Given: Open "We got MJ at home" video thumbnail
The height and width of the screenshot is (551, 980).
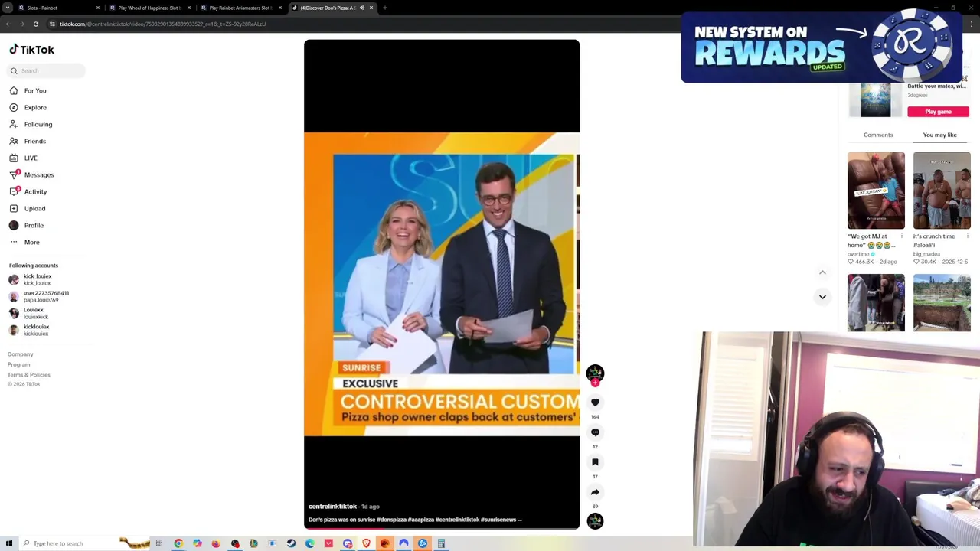Looking at the screenshot, I should tap(876, 191).
